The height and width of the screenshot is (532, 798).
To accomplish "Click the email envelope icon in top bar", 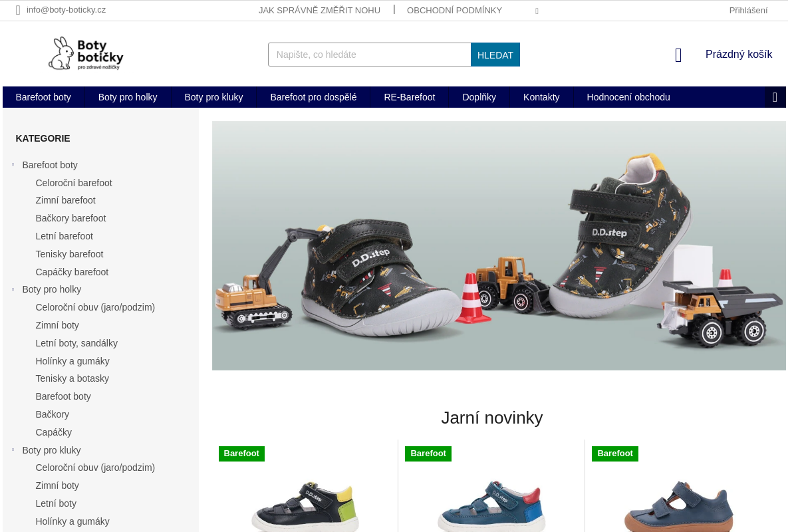I will point(18,10).
